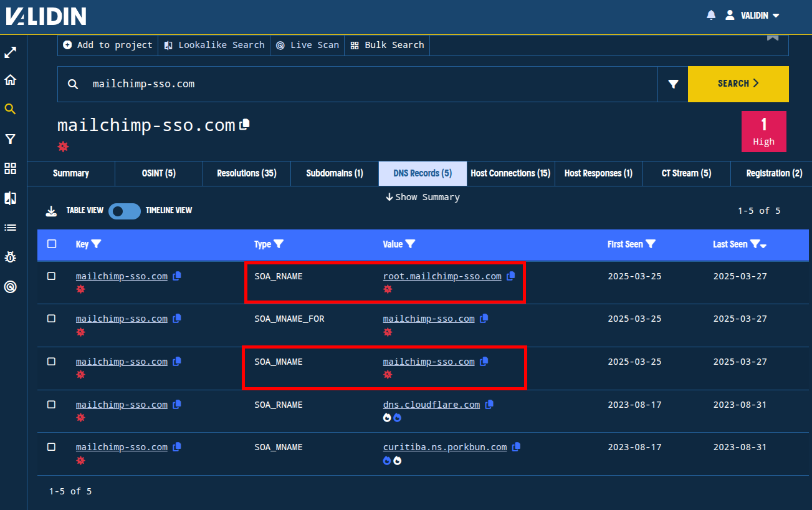Check the SOA_MNAME mailchimp-sso.com value row checkbox
Image resolution: width=812 pixels, height=510 pixels.
52,362
